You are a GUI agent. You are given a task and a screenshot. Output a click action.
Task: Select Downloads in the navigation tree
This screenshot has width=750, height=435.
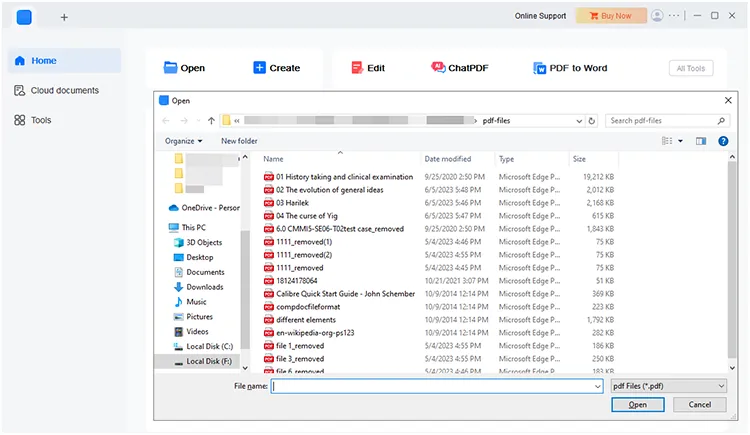tap(199, 287)
